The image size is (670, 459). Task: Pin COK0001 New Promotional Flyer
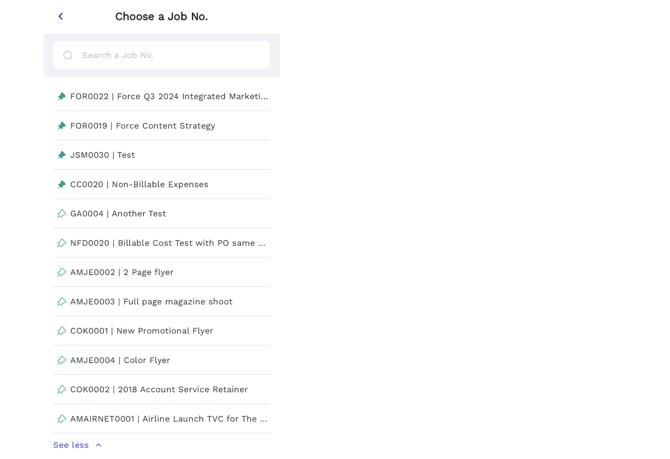(x=62, y=331)
